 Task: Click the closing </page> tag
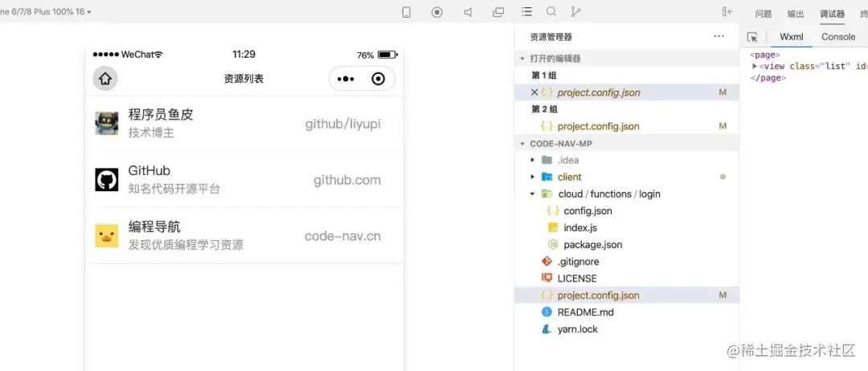(768, 77)
